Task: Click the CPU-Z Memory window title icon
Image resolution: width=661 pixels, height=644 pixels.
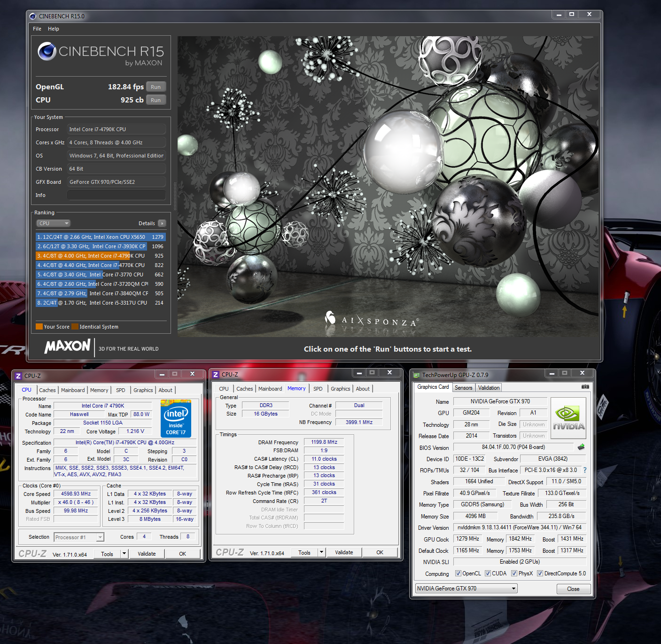Action: click(216, 375)
